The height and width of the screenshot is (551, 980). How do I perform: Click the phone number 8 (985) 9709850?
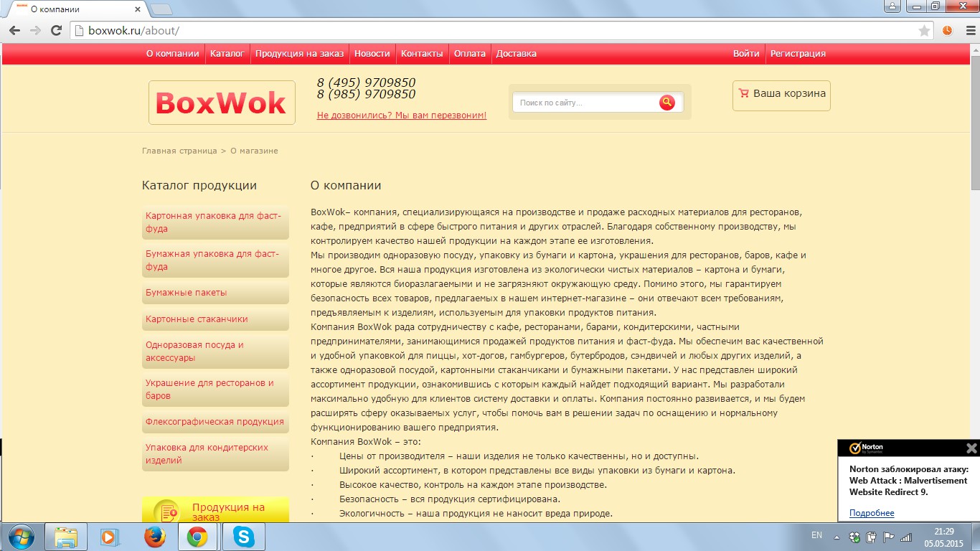click(366, 94)
